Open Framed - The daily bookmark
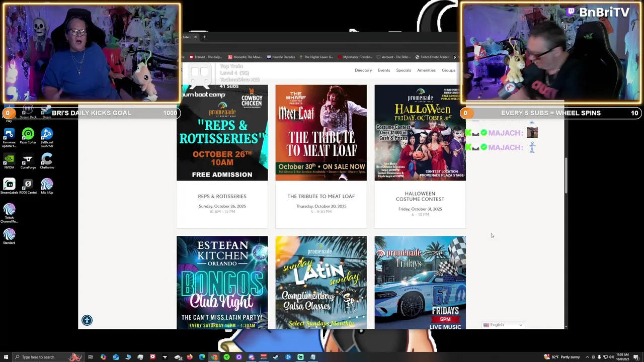This screenshot has height=362, width=644. click(205, 57)
